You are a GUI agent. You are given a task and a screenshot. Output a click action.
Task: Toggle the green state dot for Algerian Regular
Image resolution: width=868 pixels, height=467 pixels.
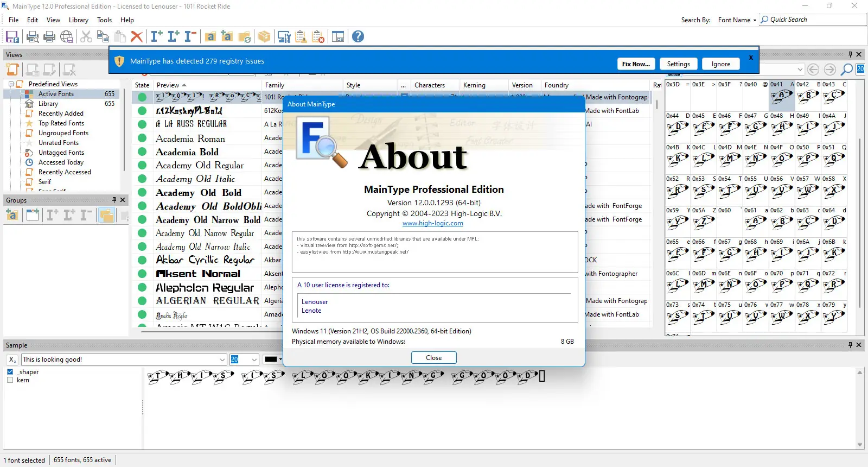click(x=142, y=301)
